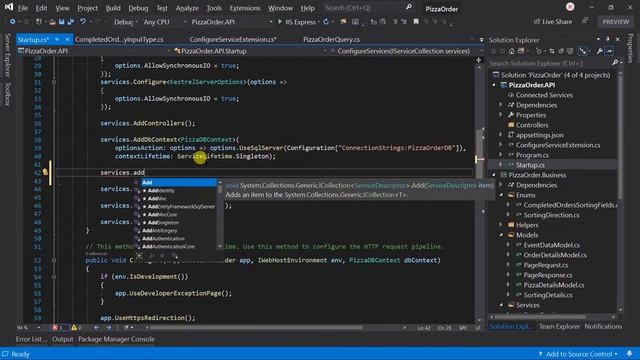640x360 pixels.
Task: Expand the Properties node under PizzaOrder.API
Action: pos(500,115)
